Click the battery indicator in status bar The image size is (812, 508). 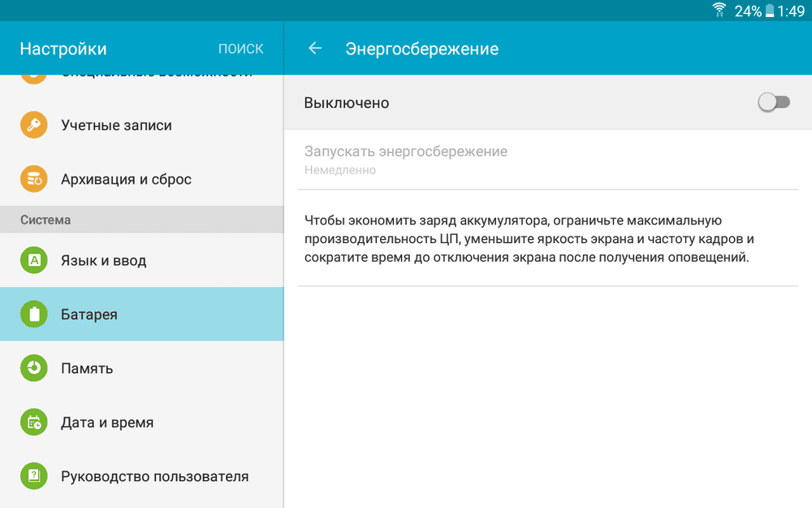(x=770, y=11)
